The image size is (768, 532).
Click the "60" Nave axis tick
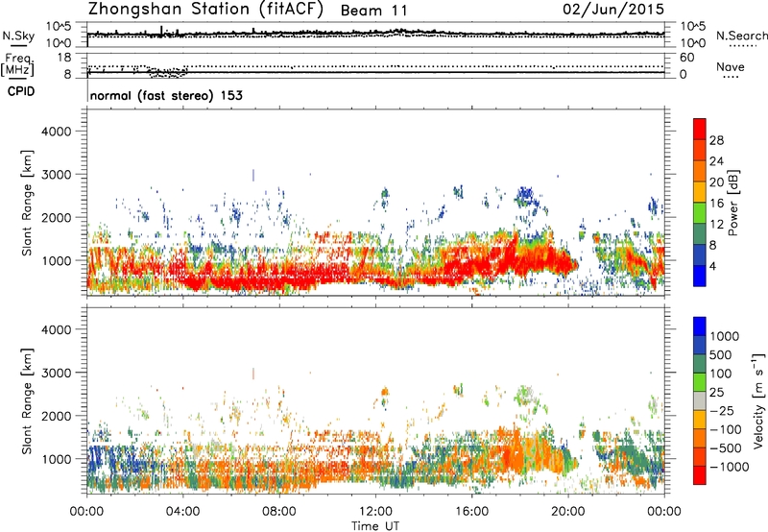[x=686, y=58]
